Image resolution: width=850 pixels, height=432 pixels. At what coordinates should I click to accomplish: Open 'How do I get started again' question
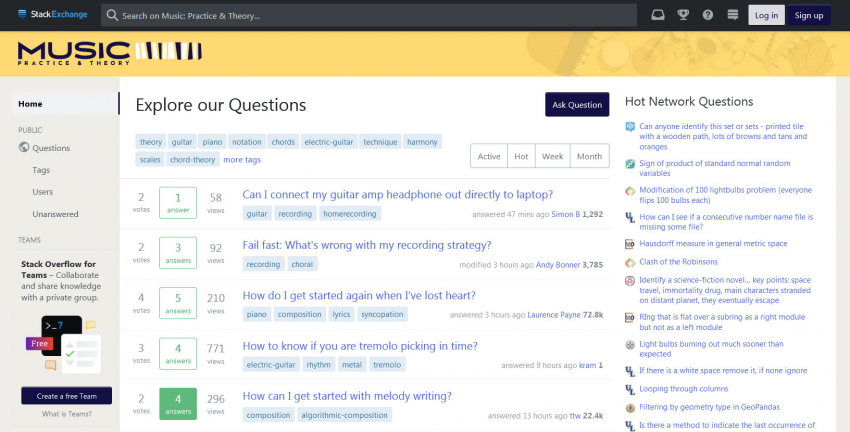[x=359, y=295]
